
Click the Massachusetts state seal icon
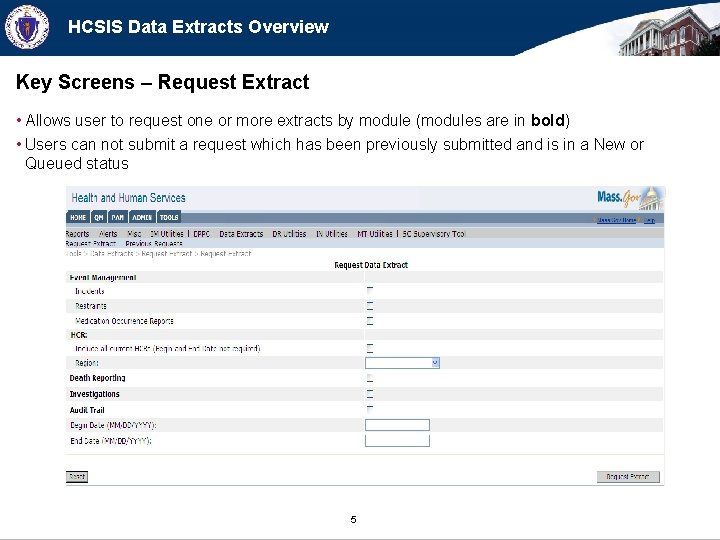(27, 27)
